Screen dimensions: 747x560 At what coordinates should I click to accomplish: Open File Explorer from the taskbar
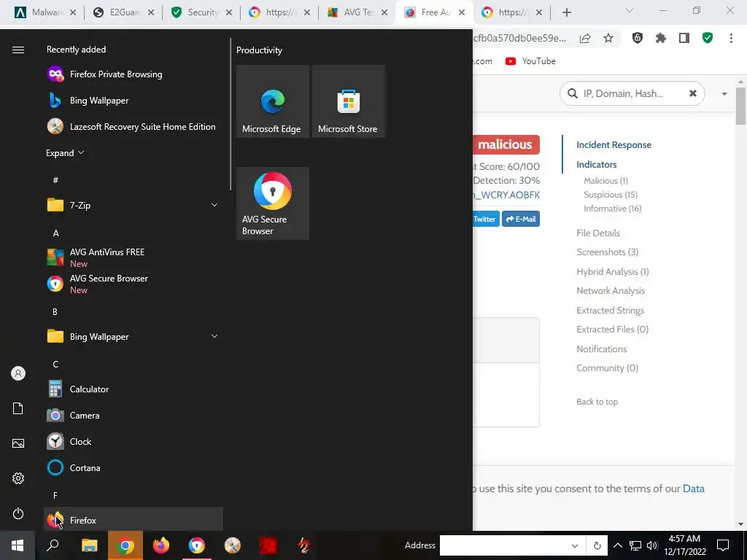tap(89, 545)
